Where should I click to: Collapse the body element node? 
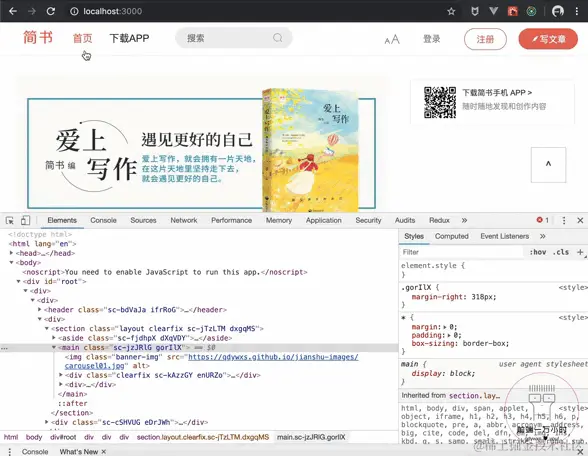tap(12, 262)
